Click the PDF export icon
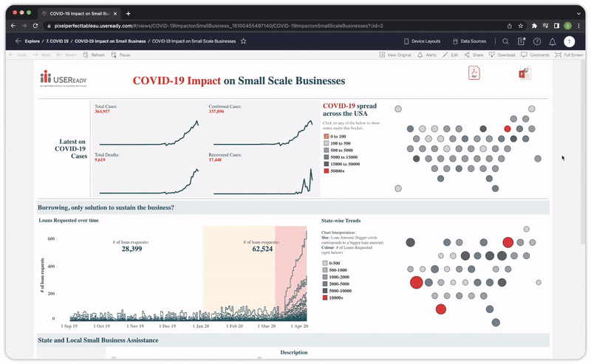The image size is (591, 364). pyautogui.click(x=474, y=72)
